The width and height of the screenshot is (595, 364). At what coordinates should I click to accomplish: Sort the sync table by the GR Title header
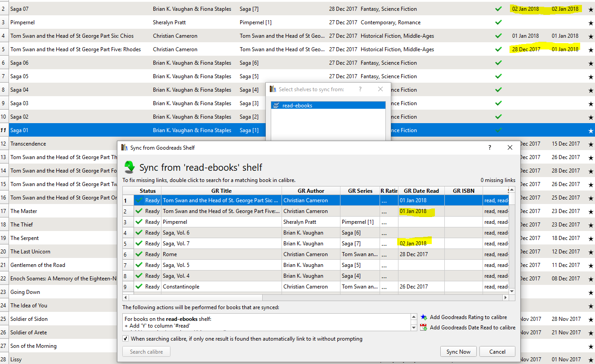tap(222, 191)
